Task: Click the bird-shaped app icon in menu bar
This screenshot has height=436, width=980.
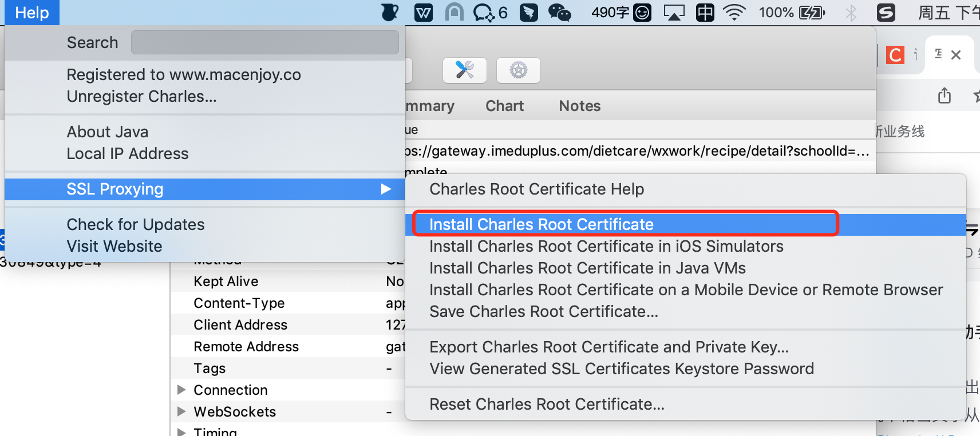Action: [x=528, y=12]
